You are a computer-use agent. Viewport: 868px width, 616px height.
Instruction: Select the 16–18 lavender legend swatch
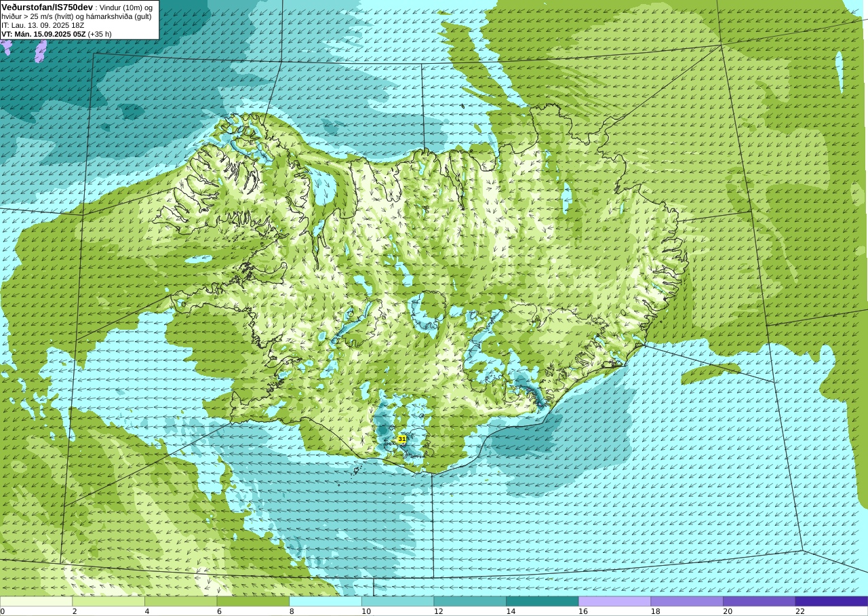pos(615,601)
